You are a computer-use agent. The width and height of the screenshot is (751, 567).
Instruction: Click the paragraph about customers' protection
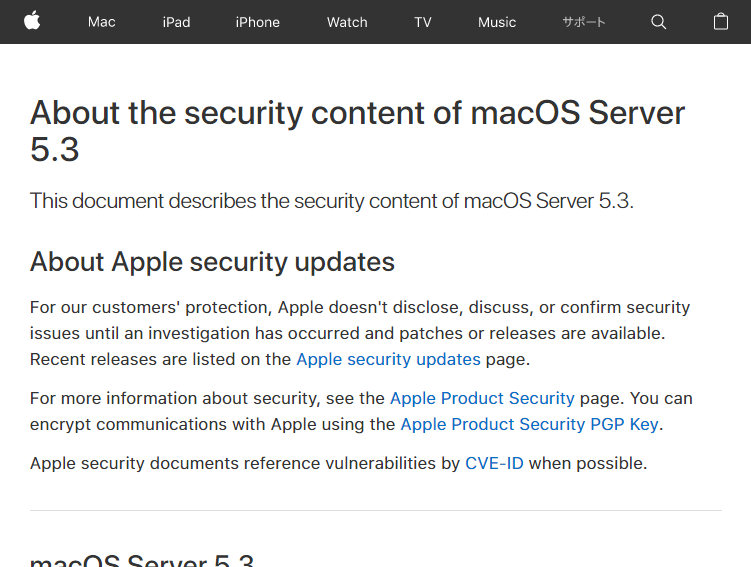click(x=360, y=333)
